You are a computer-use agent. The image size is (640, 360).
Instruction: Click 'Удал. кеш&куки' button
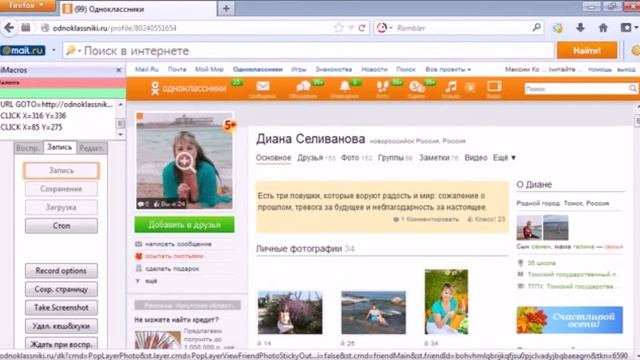click(61, 326)
